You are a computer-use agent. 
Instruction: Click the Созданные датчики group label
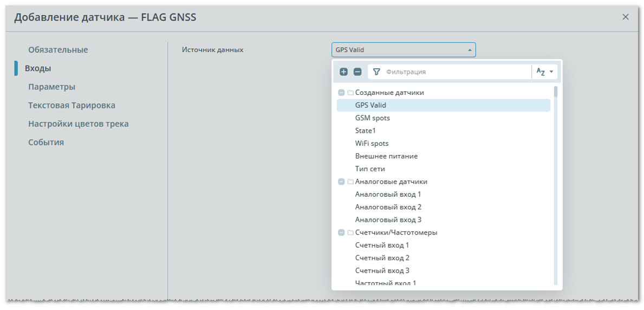click(x=389, y=93)
